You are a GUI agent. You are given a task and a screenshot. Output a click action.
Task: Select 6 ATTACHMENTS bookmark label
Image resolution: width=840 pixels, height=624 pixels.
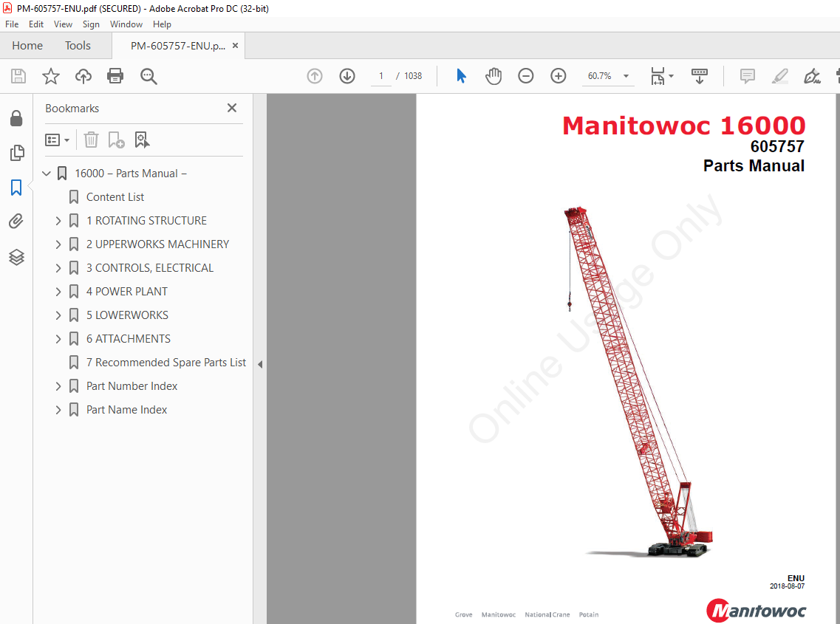(x=129, y=338)
